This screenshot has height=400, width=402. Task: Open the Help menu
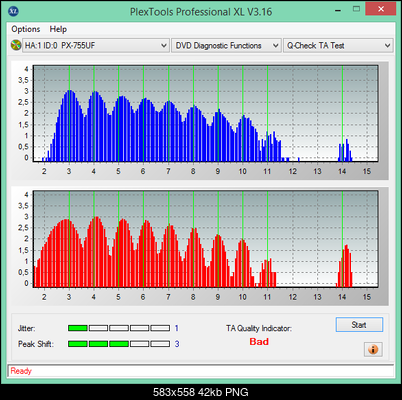[x=58, y=29]
